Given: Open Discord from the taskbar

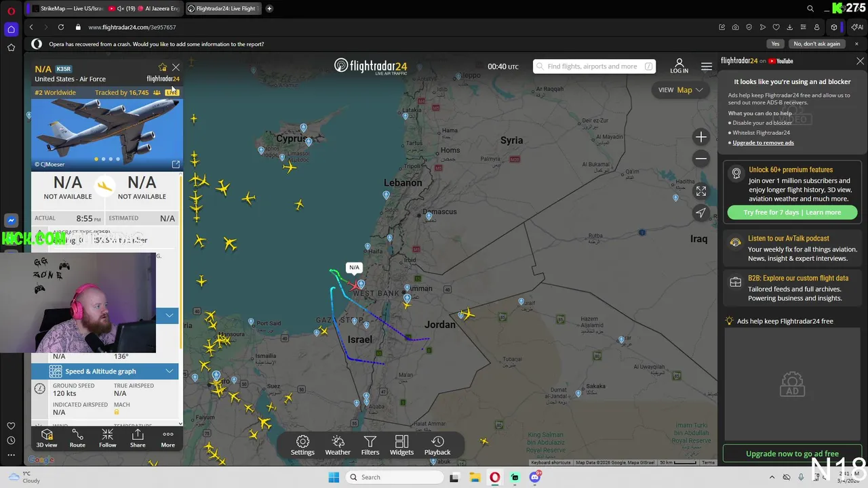Looking at the screenshot, I should 535,477.
